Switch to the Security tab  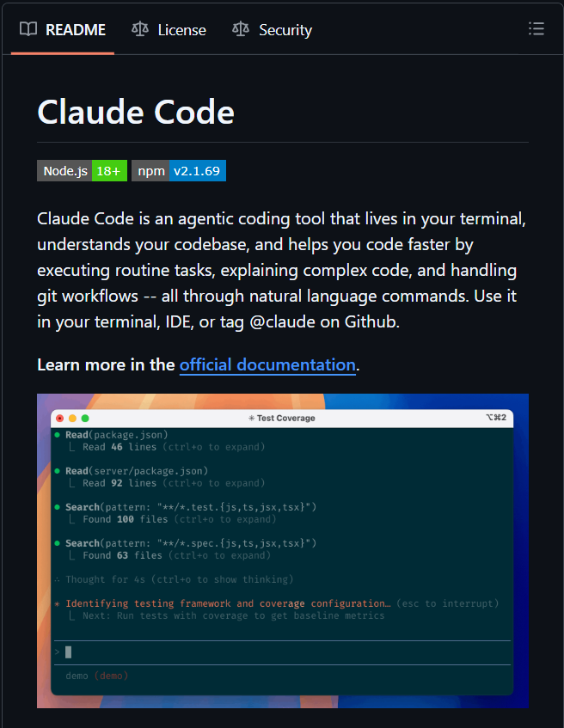[x=272, y=30]
